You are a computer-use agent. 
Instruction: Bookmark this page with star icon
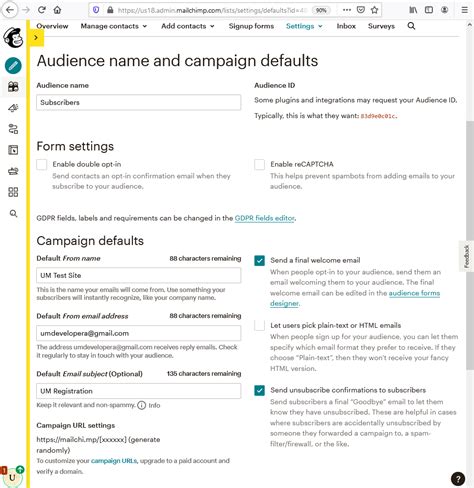click(374, 10)
